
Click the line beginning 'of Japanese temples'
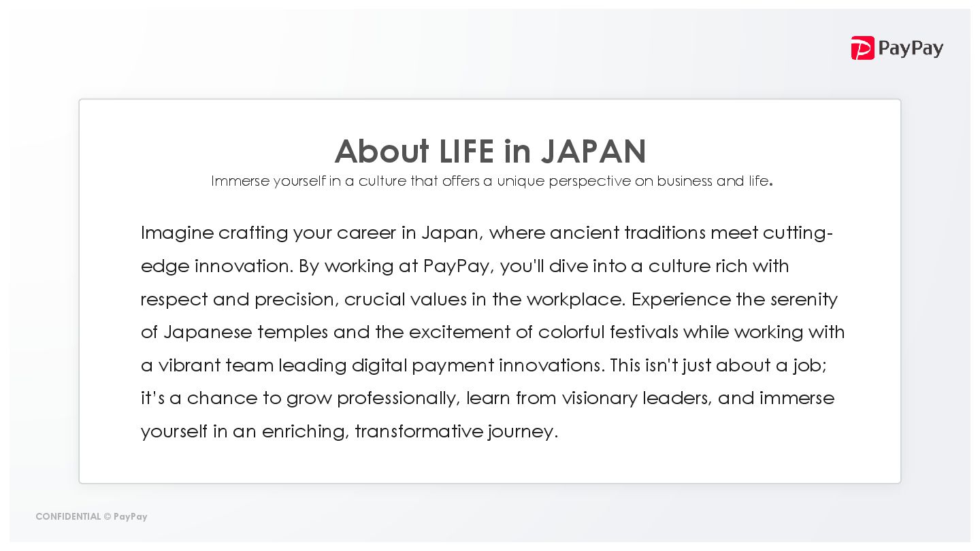(x=493, y=333)
